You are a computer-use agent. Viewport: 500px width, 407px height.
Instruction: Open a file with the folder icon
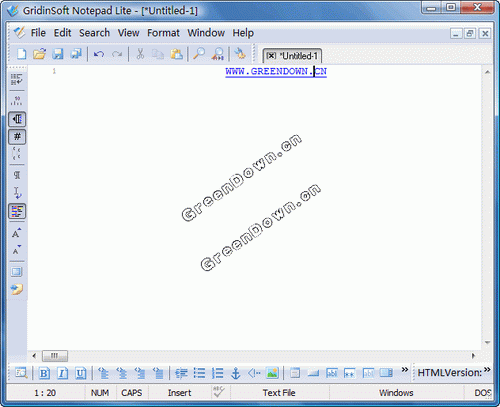click(x=40, y=54)
